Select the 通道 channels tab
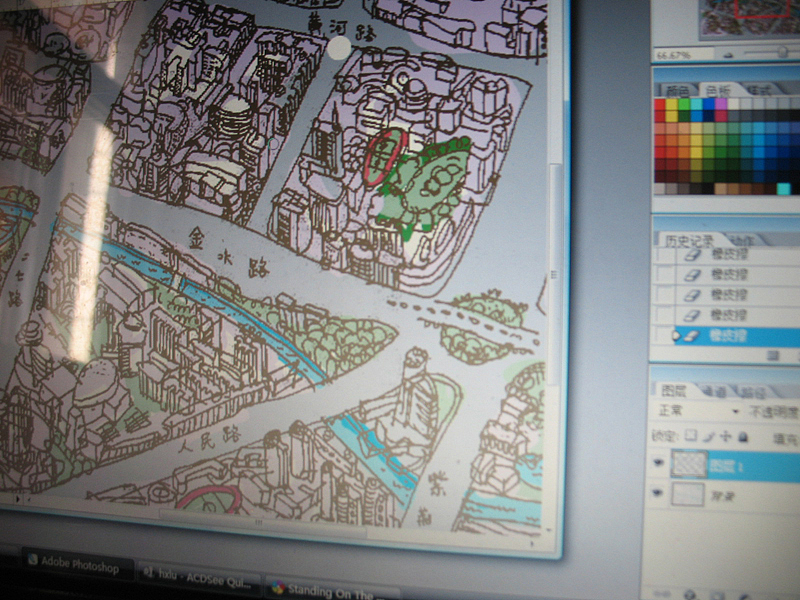 [x=714, y=391]
